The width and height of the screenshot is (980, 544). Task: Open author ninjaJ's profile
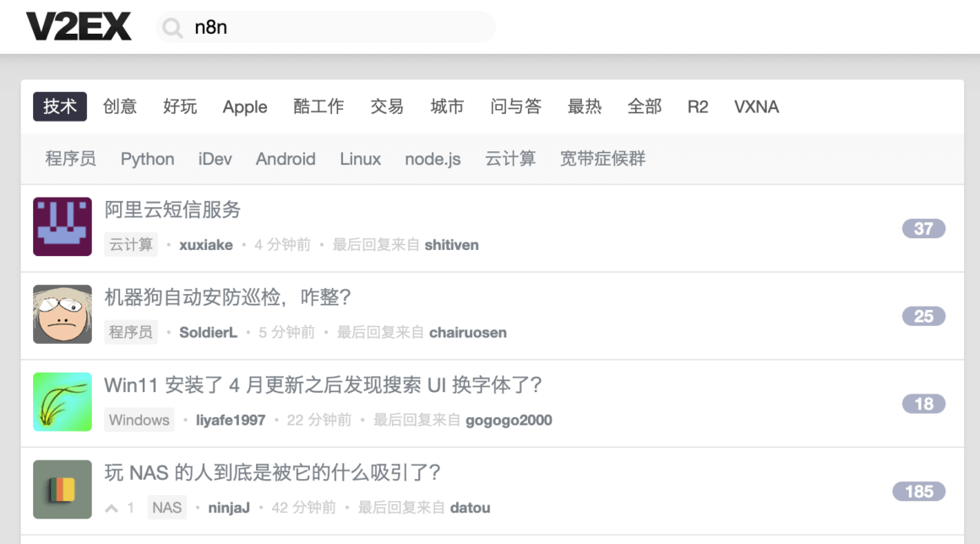tap(229, 507)
